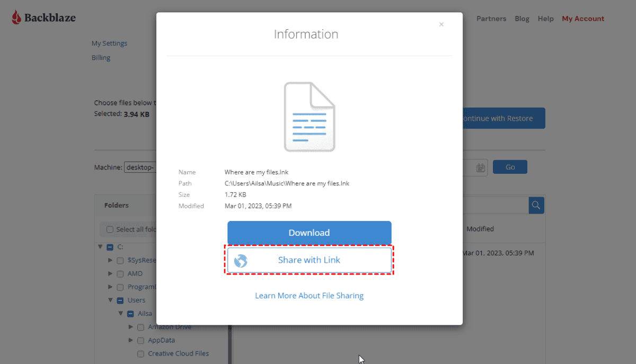Click the Modified column header

click(x=480, y=229)
